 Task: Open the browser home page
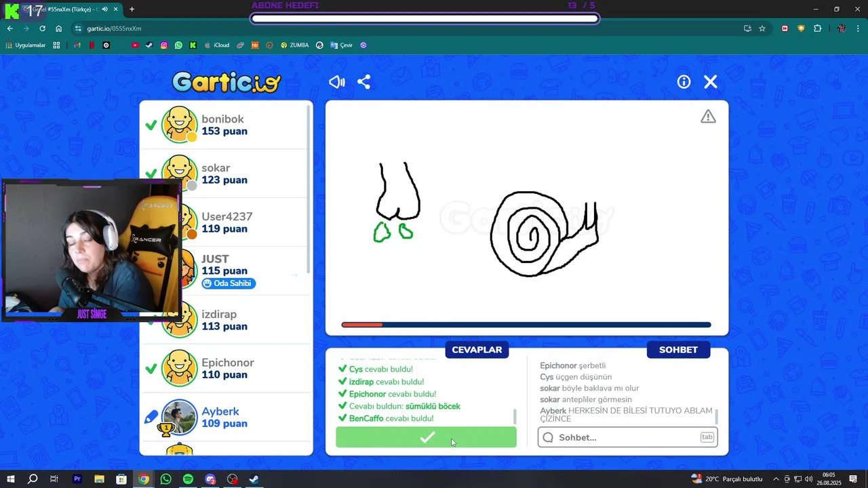(58, 28)
